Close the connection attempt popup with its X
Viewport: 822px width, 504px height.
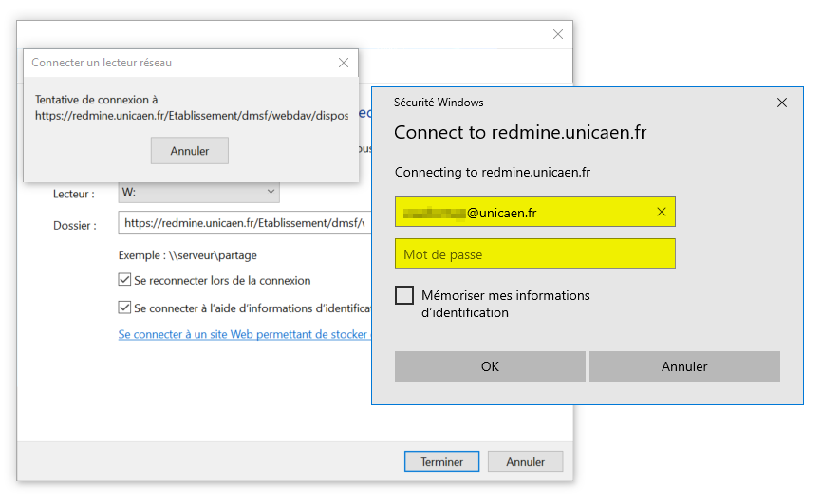(x=343, y=63)
